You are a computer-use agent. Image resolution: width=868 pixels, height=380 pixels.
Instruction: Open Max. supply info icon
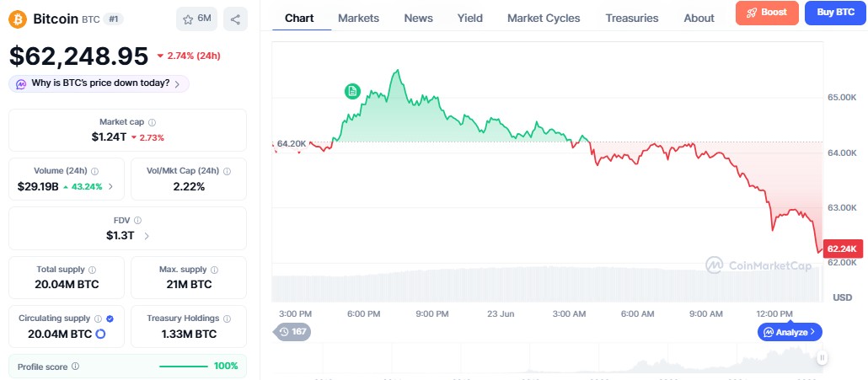pos(214,270)
